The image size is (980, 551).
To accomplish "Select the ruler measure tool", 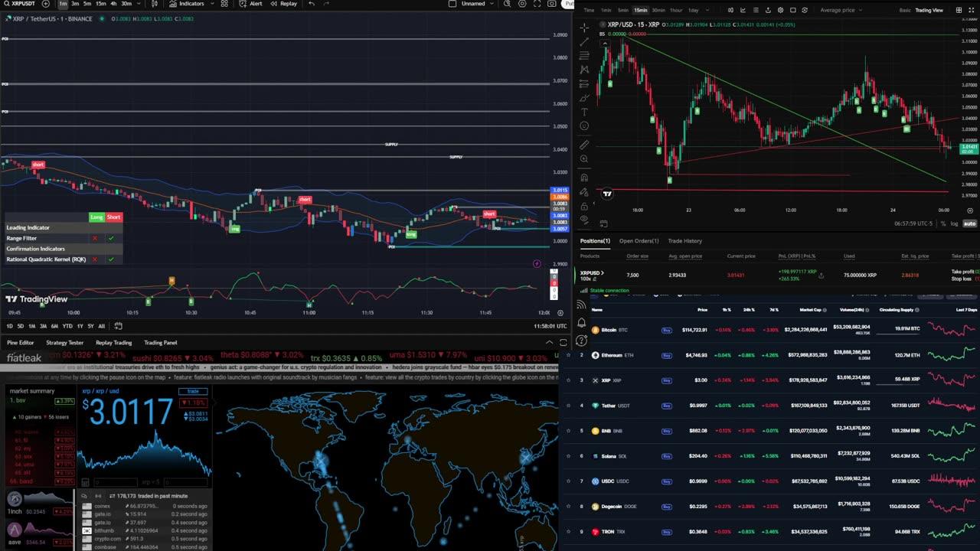I will 585,145.
